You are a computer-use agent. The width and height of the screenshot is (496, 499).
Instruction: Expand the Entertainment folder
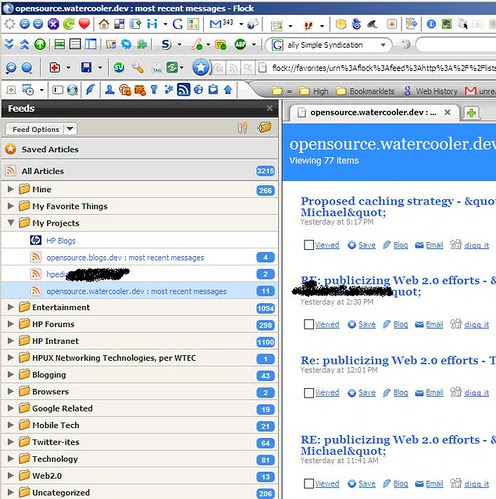[10, 307]
